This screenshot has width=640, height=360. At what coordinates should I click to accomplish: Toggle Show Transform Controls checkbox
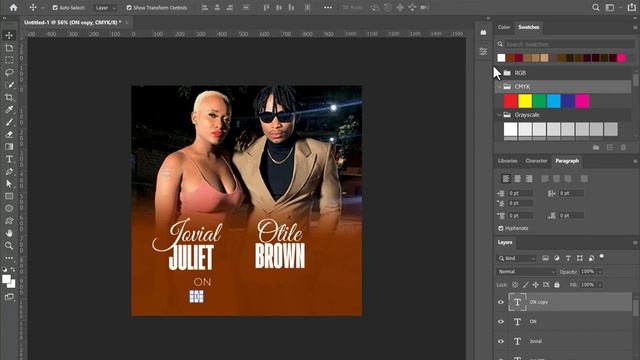point(129,8)
